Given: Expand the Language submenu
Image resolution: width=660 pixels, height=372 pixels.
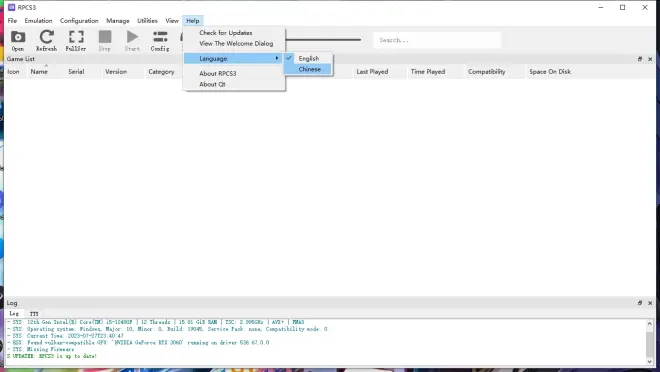Looking at the screenshot, I should (234, 58).
